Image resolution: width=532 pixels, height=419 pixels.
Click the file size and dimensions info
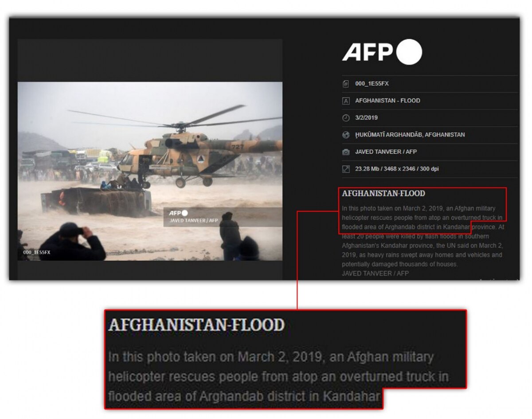point(397,169)
